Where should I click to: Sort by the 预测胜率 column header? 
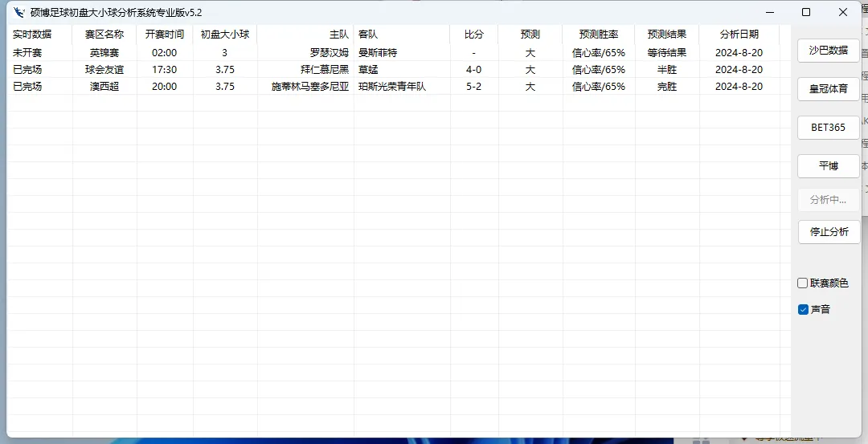click(x=599, y=35)
